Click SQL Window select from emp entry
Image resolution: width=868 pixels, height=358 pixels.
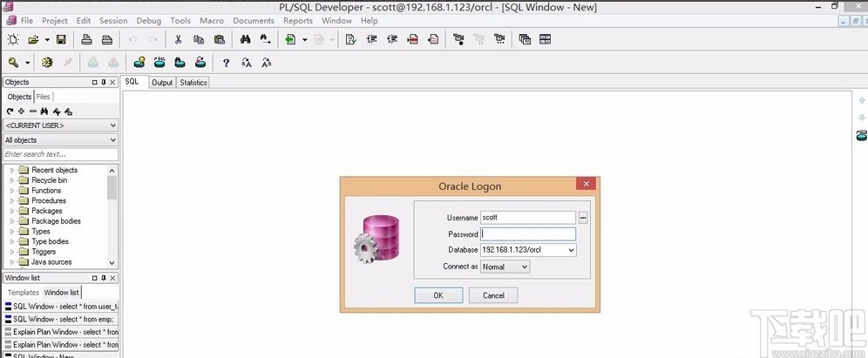click(x=61, y=320)
